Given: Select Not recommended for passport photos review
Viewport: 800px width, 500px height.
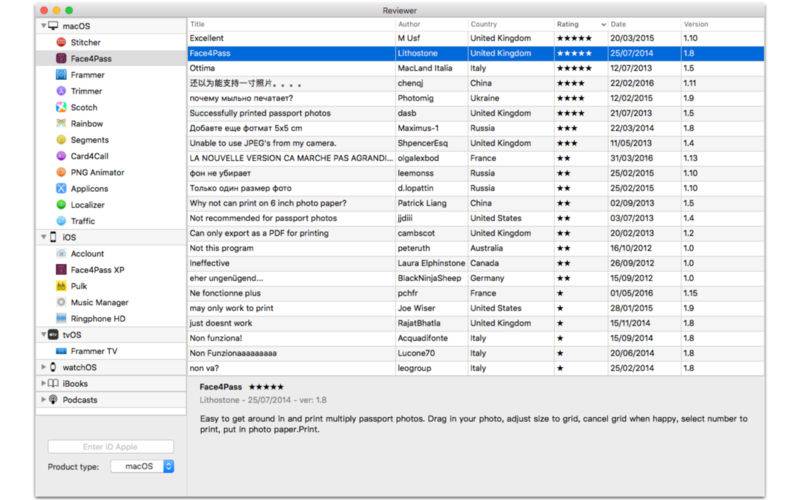Looking at the screenshot, I should (476, 218).
